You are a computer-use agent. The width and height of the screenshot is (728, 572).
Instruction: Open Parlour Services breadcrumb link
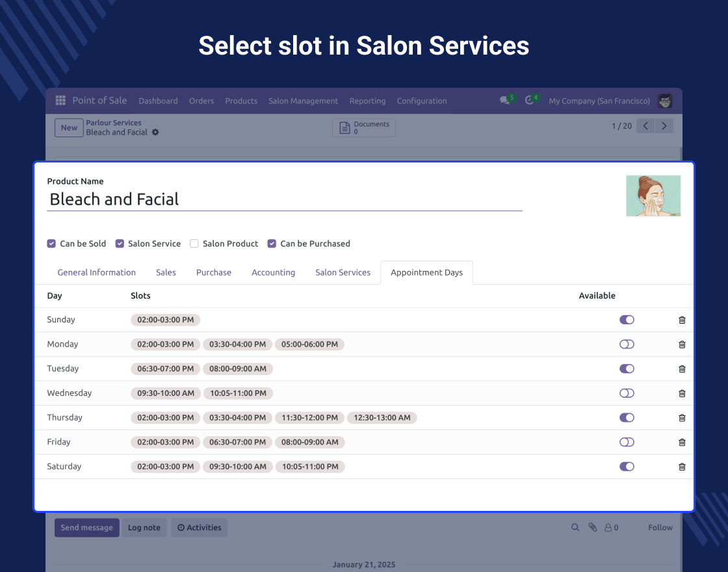tap(113, 123)
